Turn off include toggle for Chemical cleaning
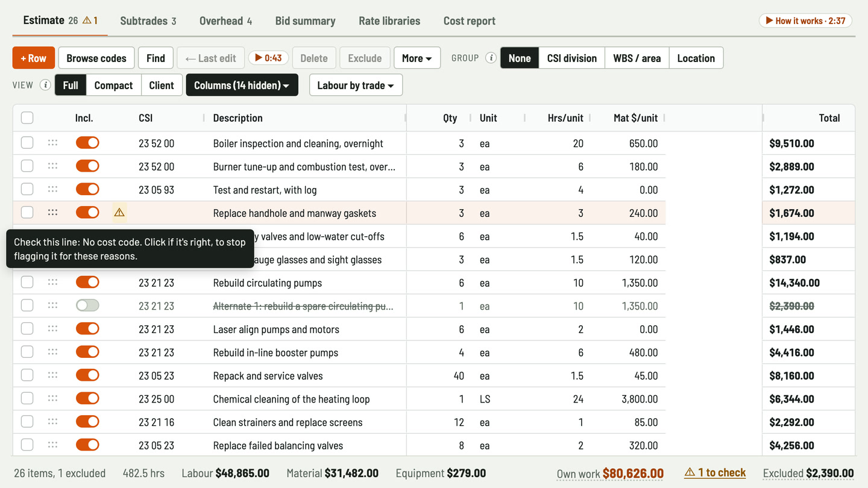The image size is (868, 488). 87,398
